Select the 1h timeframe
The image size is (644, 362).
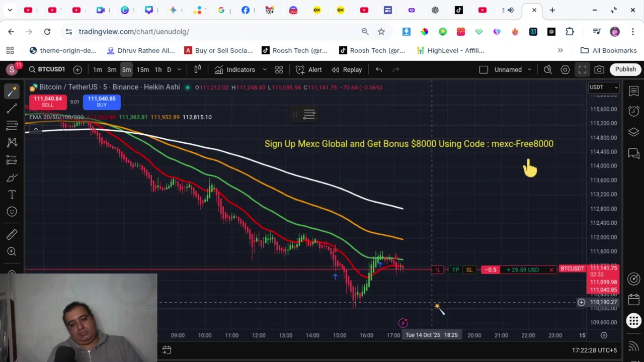coord(158,69)
